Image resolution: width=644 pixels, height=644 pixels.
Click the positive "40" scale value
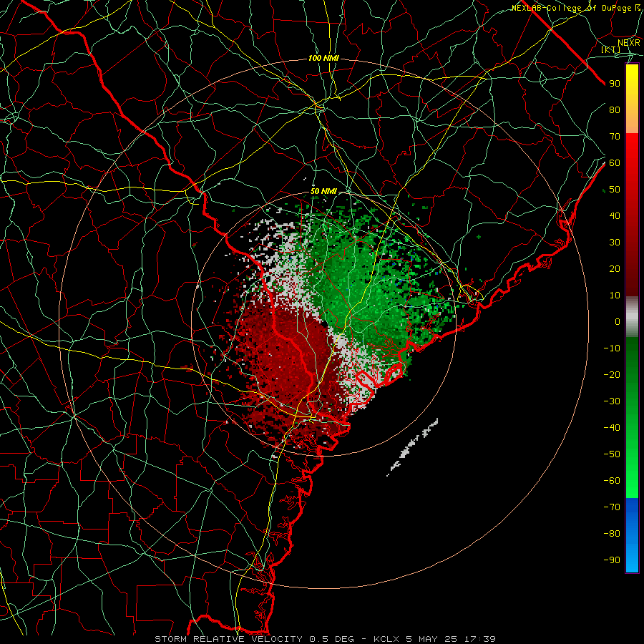(615, 215)
